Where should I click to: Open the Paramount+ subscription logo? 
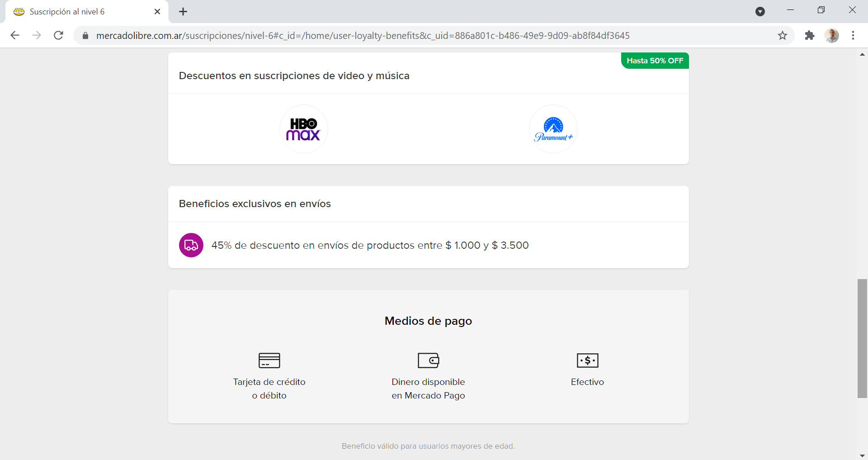point(553,129)
